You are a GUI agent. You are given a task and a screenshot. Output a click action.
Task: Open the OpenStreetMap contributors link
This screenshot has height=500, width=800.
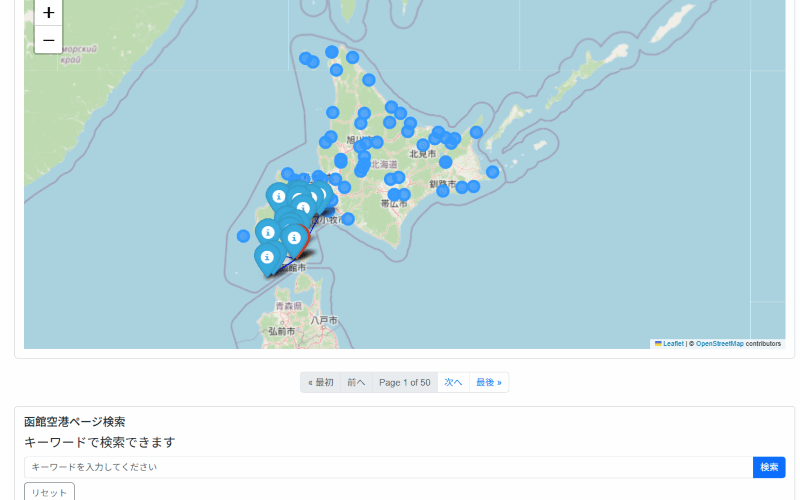pos(719,343)
